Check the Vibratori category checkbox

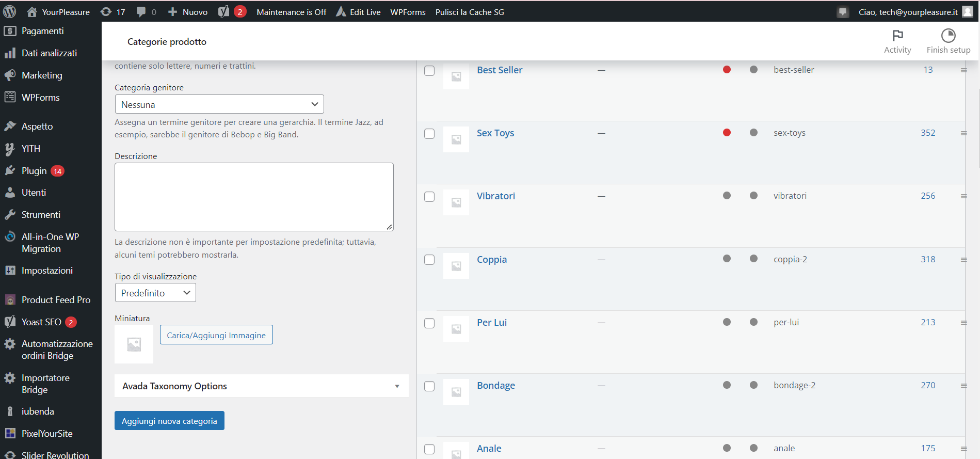(429, 197)
